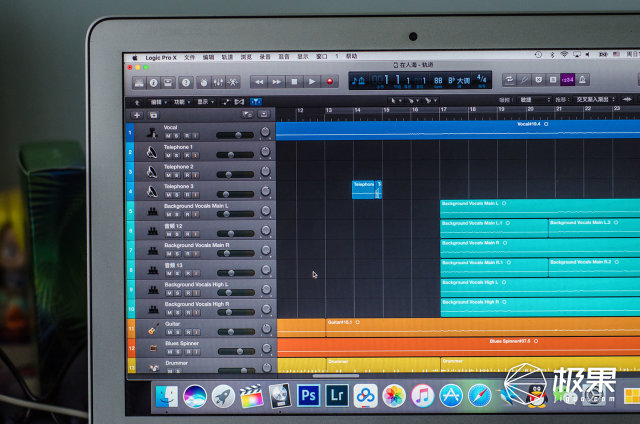The height and width of the screenshot is (424, 640).
Task: Open the 文件 menu in the menu bar
Action: (189, 57)
